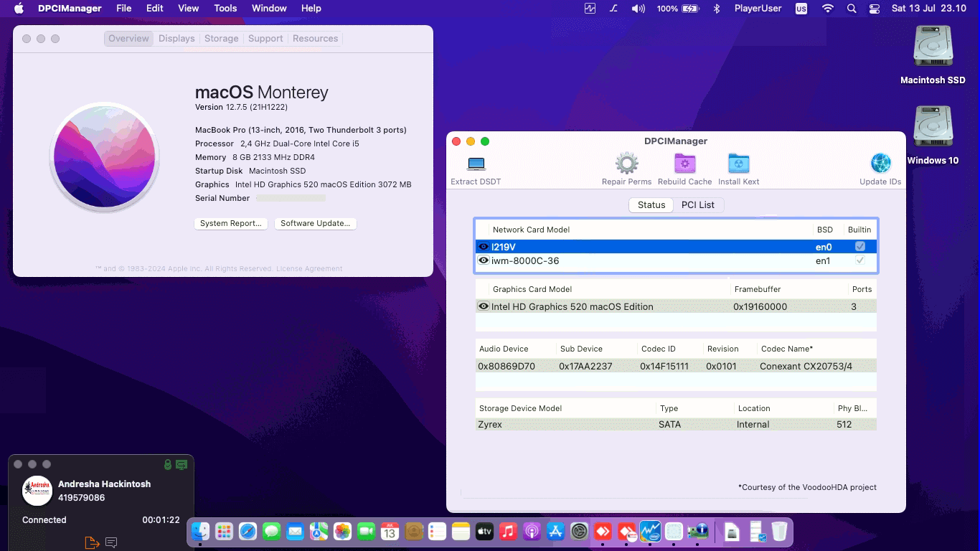Click the Wi-Fi icon in menu bar

click(x=828, y=9)
